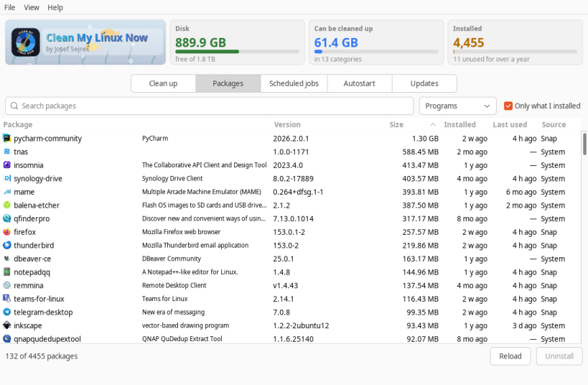Click the Clean My Linux Now app logo
Screen dimensions: 588x385
(26, 42)
